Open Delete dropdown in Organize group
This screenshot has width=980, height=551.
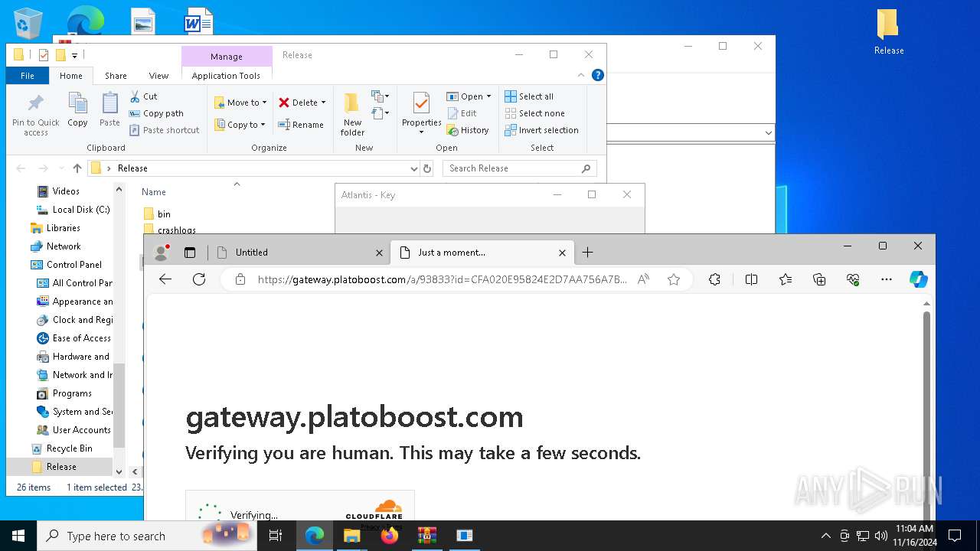[x=302, y=103]
